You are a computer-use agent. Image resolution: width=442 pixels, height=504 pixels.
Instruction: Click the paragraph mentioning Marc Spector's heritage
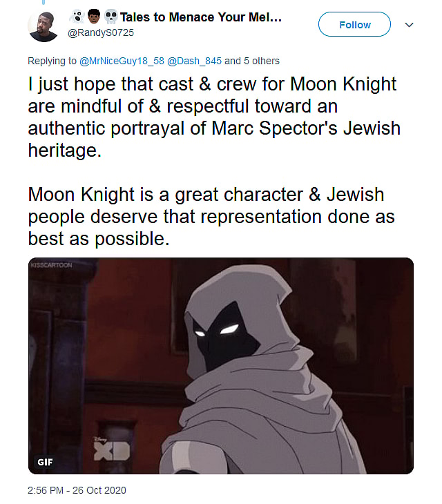214,118
